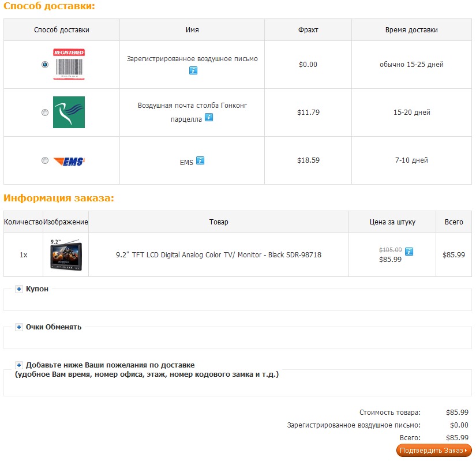Expand the Очки Обменять section
The image size is (476, 461).
(53, 327)
